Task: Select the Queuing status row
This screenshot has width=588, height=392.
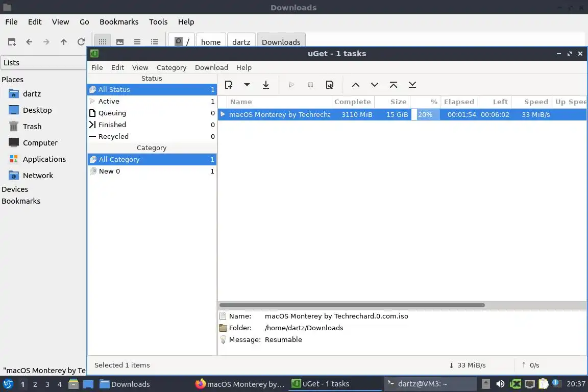Action: tap(152, 113)
